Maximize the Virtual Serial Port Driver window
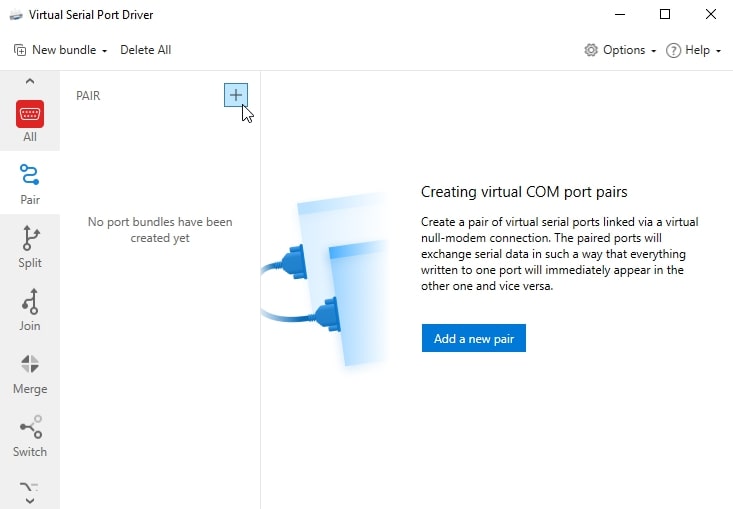Viewport: 733px width, 509px height. (665, 14)
